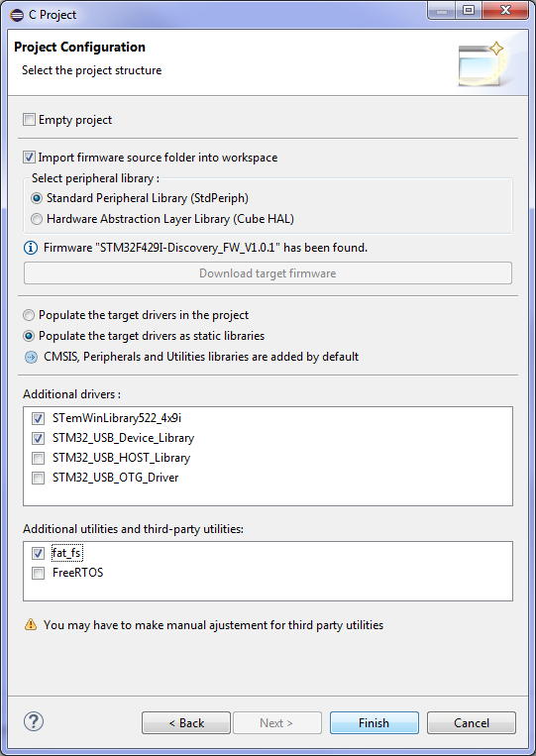536x756 pixels.
Task: Enable the FreeRTOS utility checkbox
Action: (x=38, y=574)
